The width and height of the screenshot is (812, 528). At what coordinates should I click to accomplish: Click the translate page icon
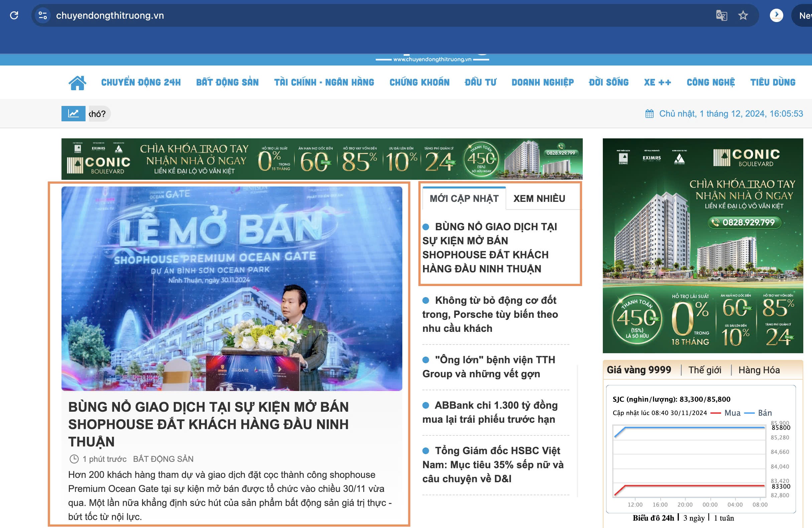721,15
